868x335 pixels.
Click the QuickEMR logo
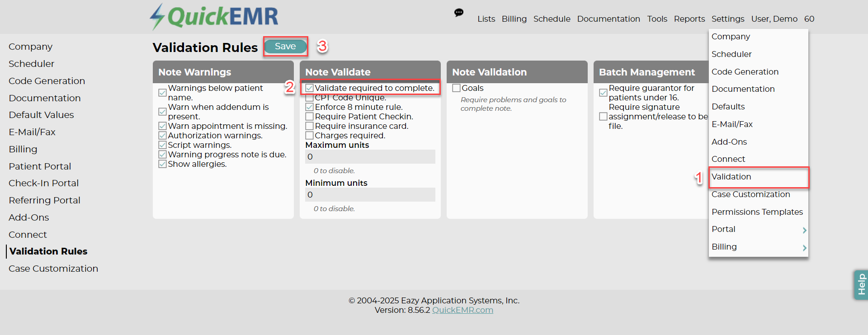click(214, 17)
